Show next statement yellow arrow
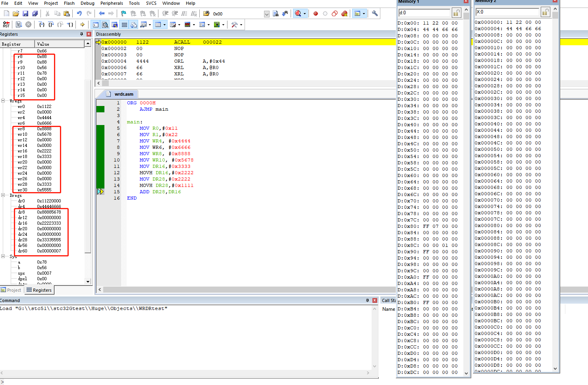This screenshot has width=588, height=385. pyautogui.click(x=82, y=25)
